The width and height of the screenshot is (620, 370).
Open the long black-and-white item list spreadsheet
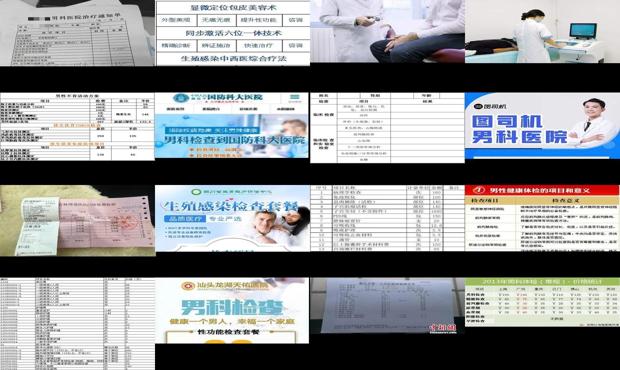pyautogui.click(x=77, y=324)
